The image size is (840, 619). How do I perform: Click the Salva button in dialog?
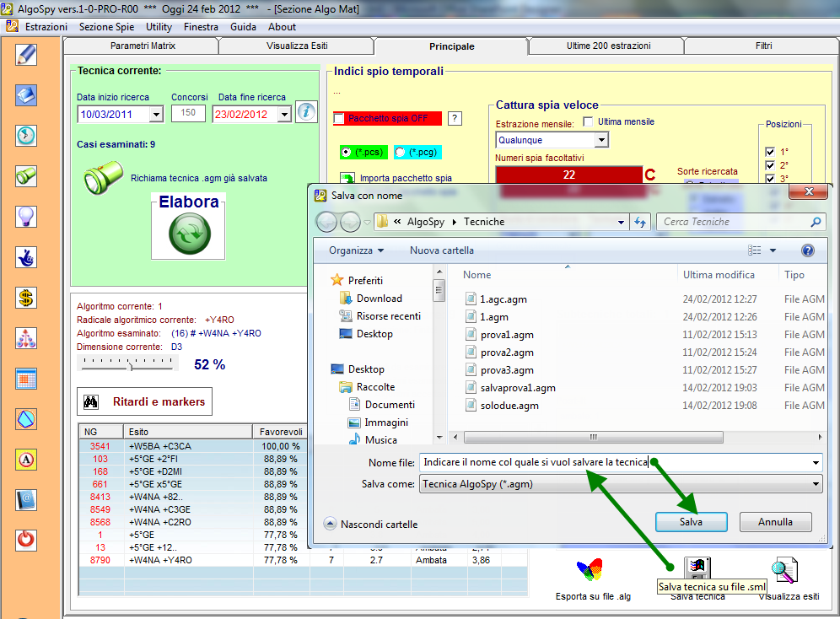click(691, 522)
